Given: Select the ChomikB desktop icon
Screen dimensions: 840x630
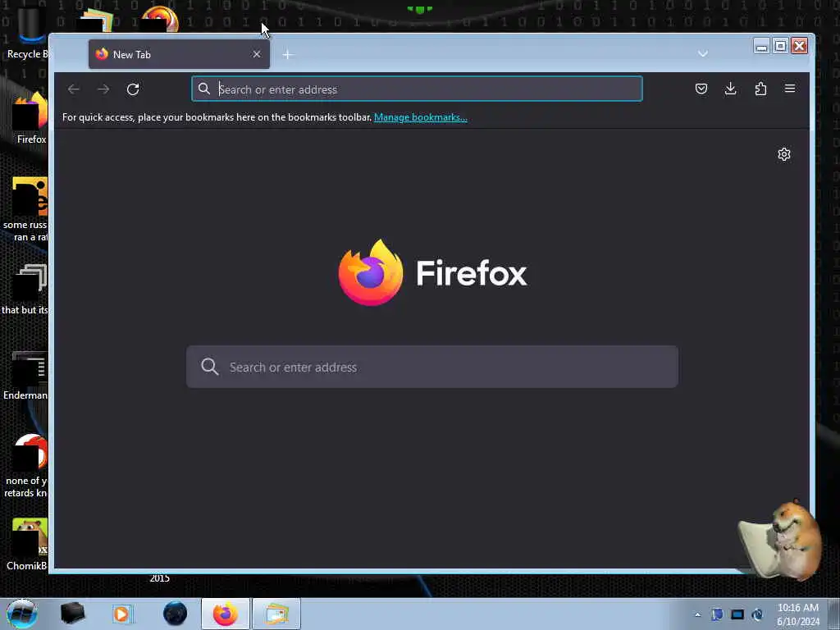Looking at the screenshot, I should coord(27,544).
